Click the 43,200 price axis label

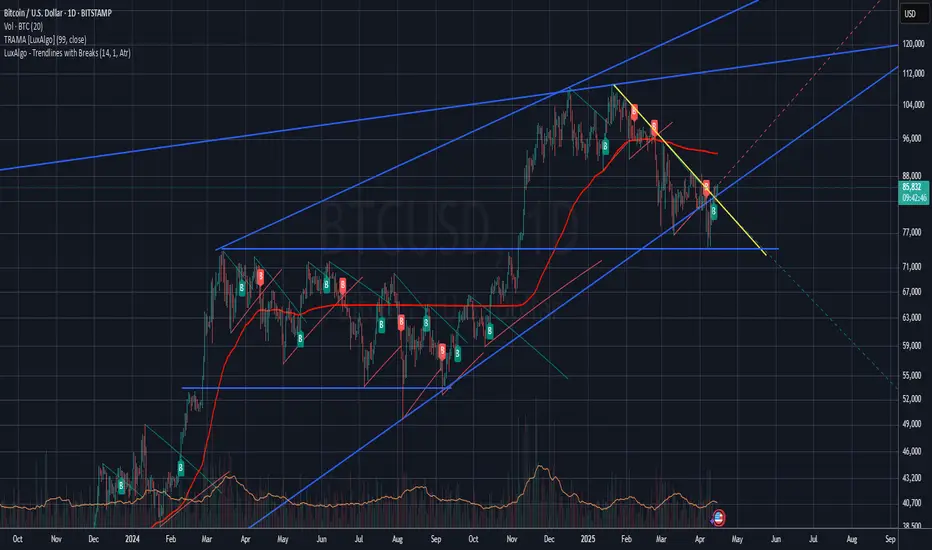(x=911, y=478)
